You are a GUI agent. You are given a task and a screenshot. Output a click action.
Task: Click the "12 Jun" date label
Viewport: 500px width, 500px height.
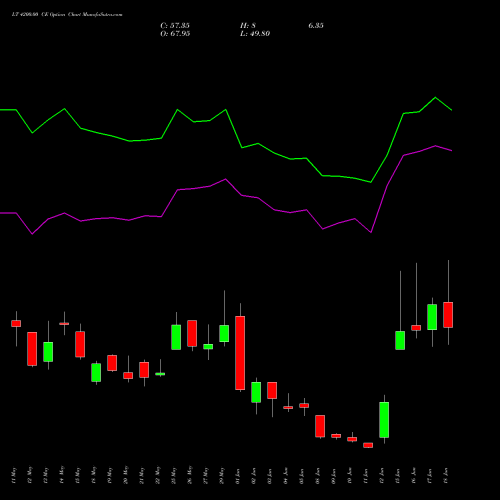(x=382, y=476)
